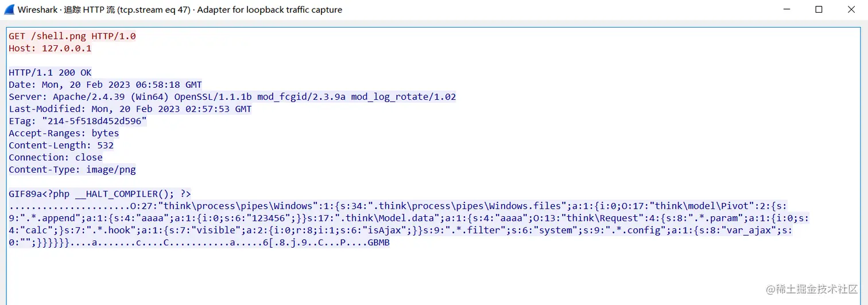Click the ETag value "214-5f518d452d596"
The height and width of the screenshot is (305, 868).
coord(94,121)
